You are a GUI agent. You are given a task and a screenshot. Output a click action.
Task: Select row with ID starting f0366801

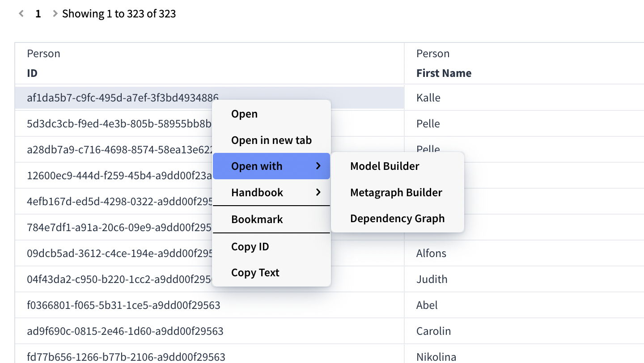pyautogui.click(x=123, y=305)
